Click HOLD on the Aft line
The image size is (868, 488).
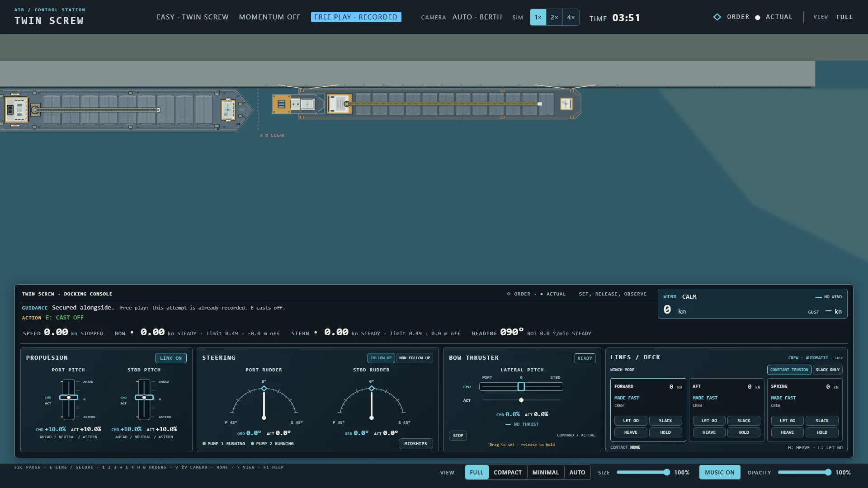pyautogui.click(x=744, y=432)
